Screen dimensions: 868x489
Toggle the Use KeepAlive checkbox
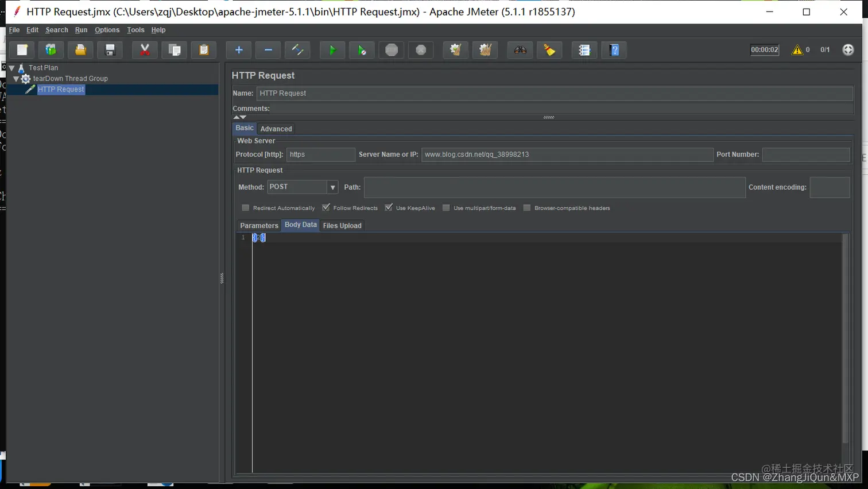pyautogui.click(x=389, y=207)
